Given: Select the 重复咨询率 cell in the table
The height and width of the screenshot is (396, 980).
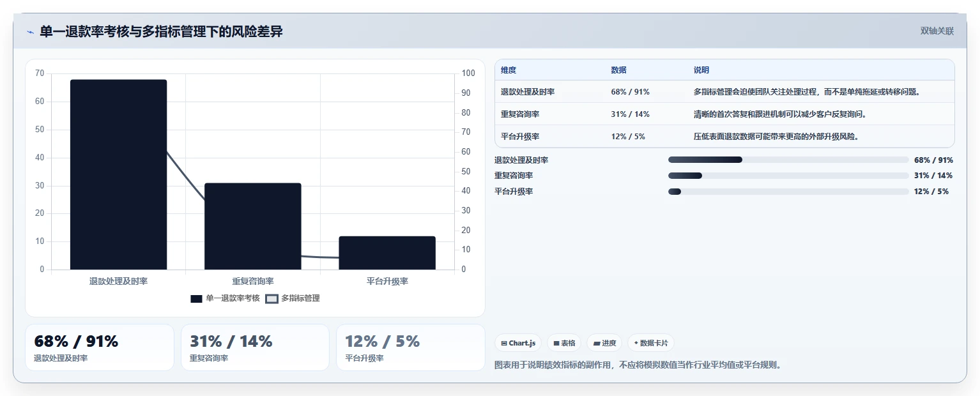Looking at the screenshot, I should pyautogui.click(x=520, y=114).
